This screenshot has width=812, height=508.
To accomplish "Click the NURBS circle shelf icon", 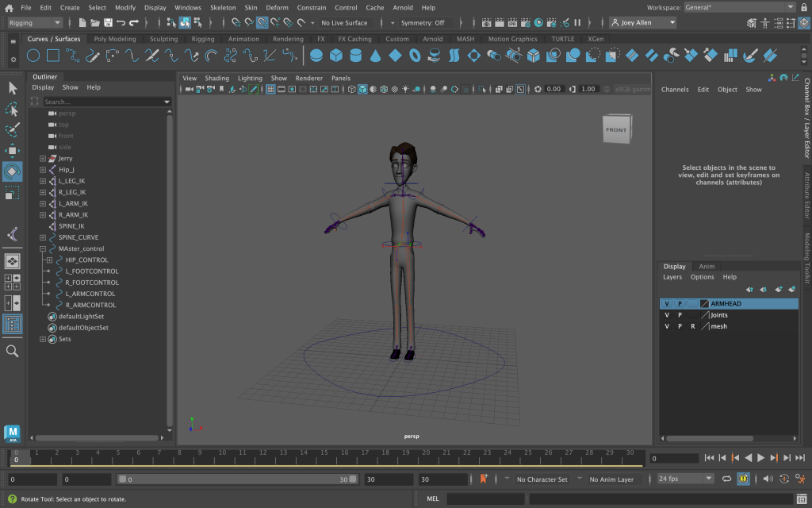I will click(33, 56).
